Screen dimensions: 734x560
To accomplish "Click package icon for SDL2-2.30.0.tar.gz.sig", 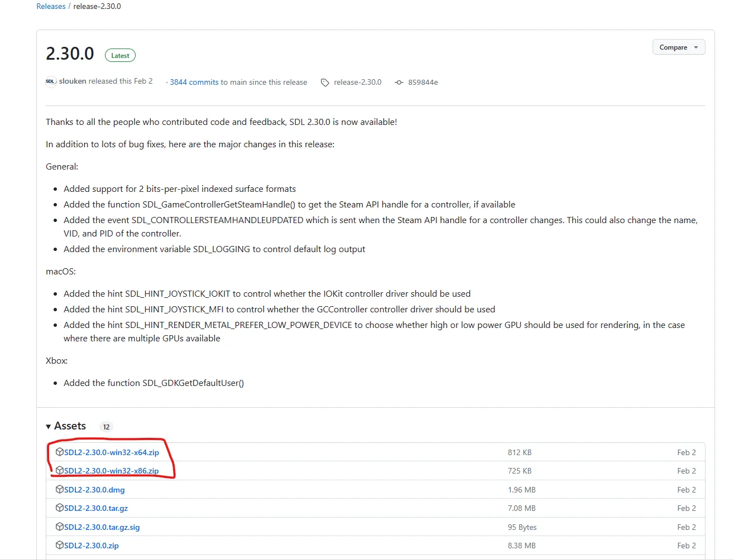I will pyautogui.click(x=60, y=527).
